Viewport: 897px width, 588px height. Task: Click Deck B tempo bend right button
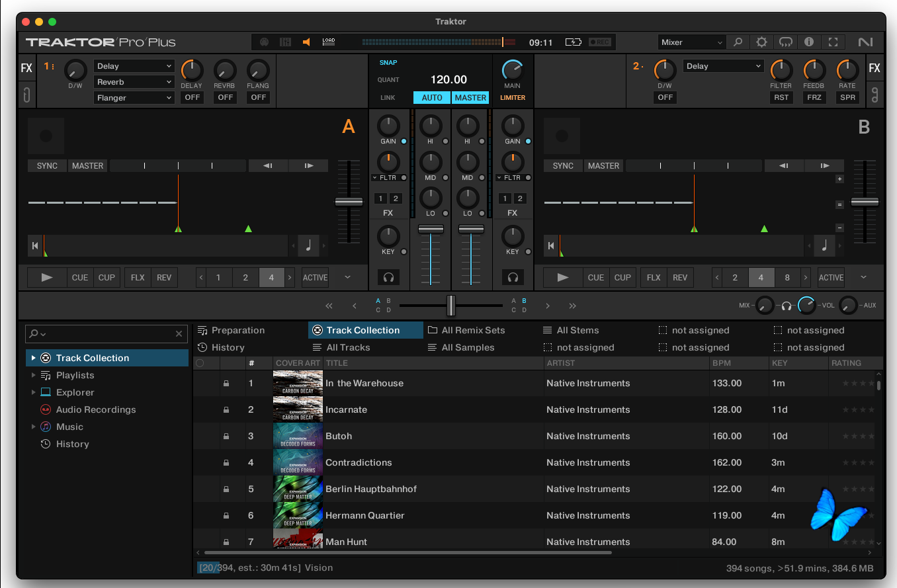tap(824, 166)
